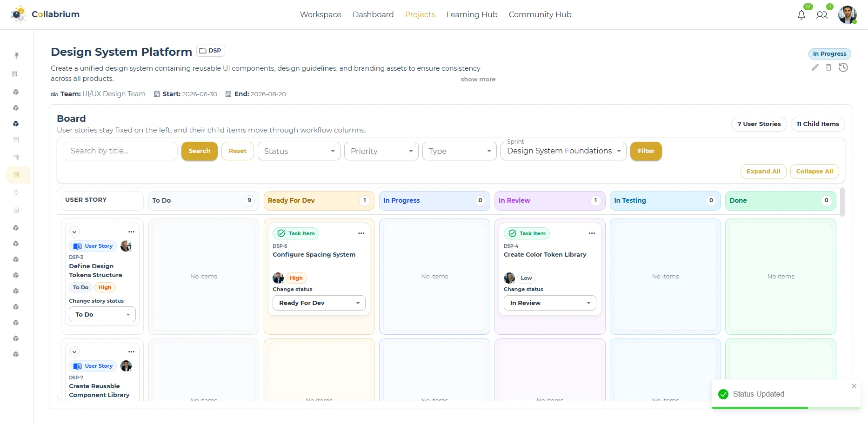Open the Ready For Dev status dropdown on DSP-6
Image resolution: width=868 pixels, height=424 pixels.
point(319,303)
